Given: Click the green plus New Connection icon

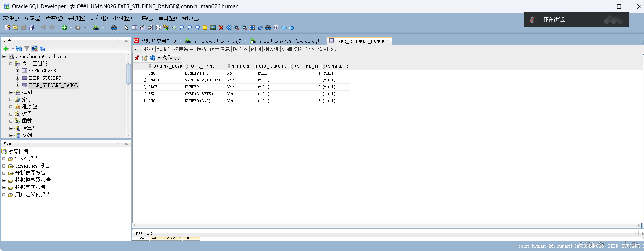Looking at the screenshot, I should (x=6, y=49).
